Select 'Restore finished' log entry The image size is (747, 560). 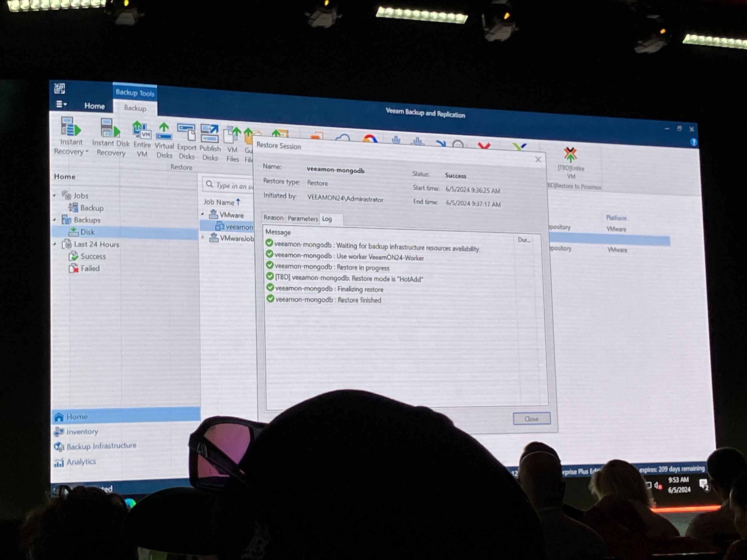pyautogui.click(x=324, y=300)
